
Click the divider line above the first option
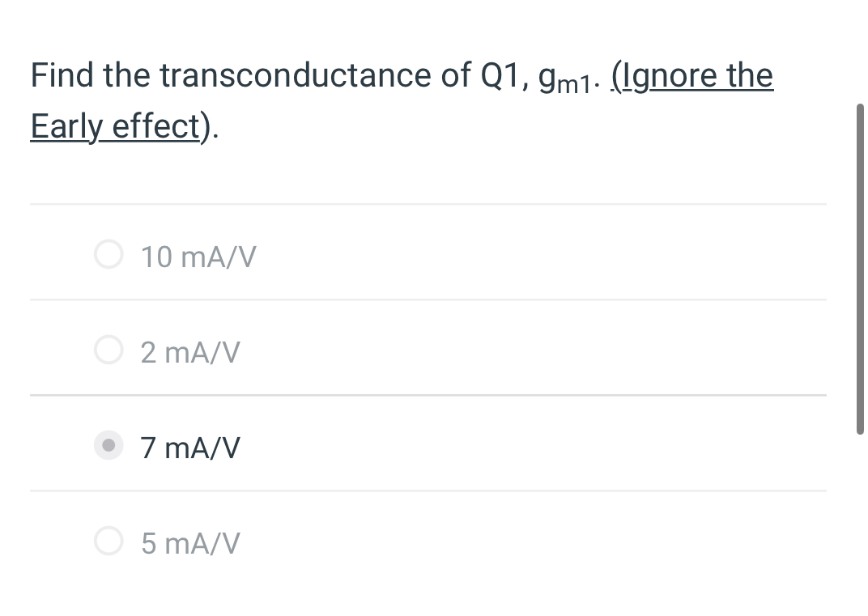click(x=428, y=205)
